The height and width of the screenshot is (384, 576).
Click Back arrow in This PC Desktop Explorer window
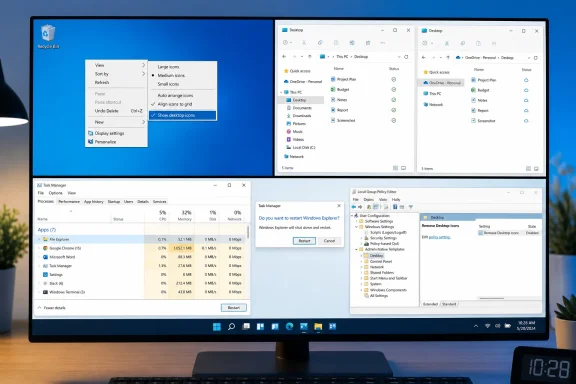pyautogui.click(x=284, y=57)
